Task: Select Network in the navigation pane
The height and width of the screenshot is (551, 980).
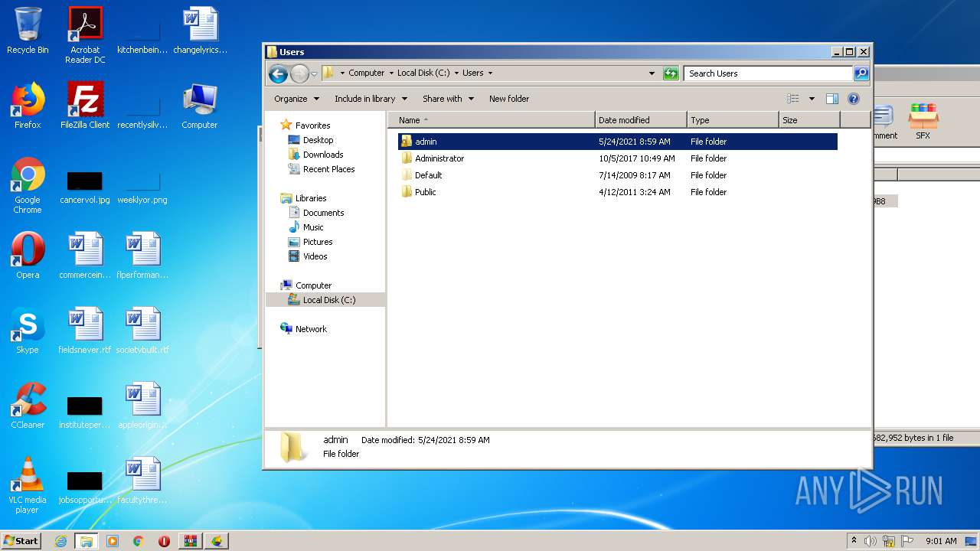Action: coord(304,329)
